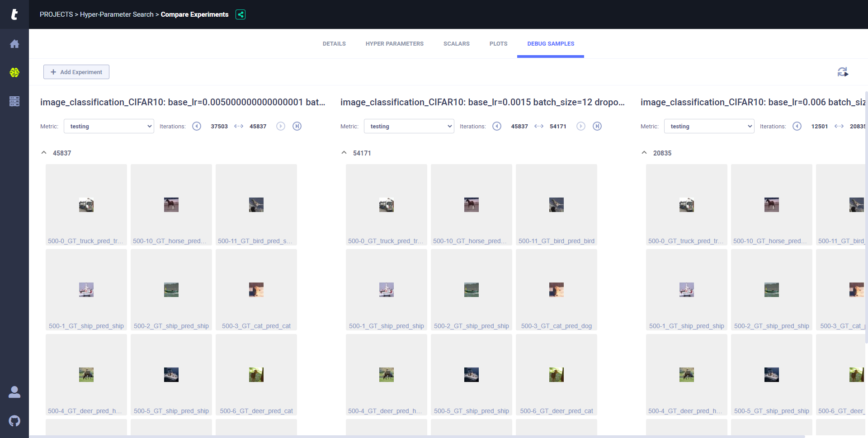Image resolution: width=868 pixels, height=438 pixels.
Task: Switch to the Scalars tab
Action: 456,44
